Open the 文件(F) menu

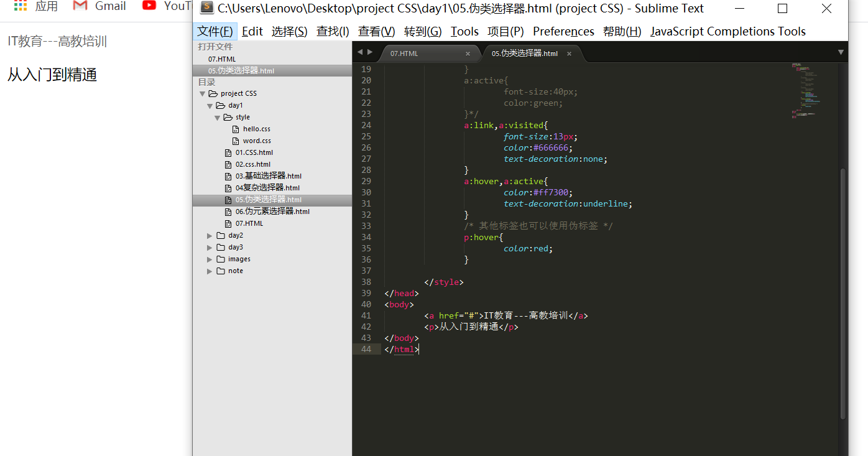215,32
